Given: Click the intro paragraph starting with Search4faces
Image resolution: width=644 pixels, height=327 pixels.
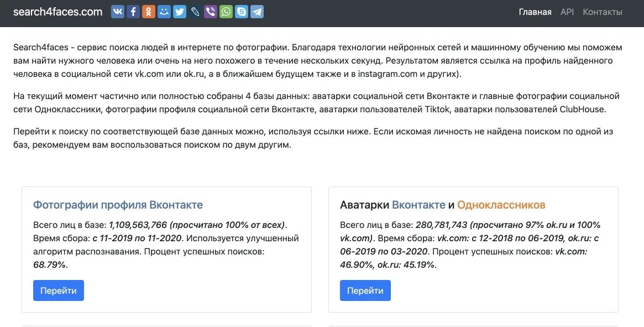Looking at the screenshot, I should point(317,61).
